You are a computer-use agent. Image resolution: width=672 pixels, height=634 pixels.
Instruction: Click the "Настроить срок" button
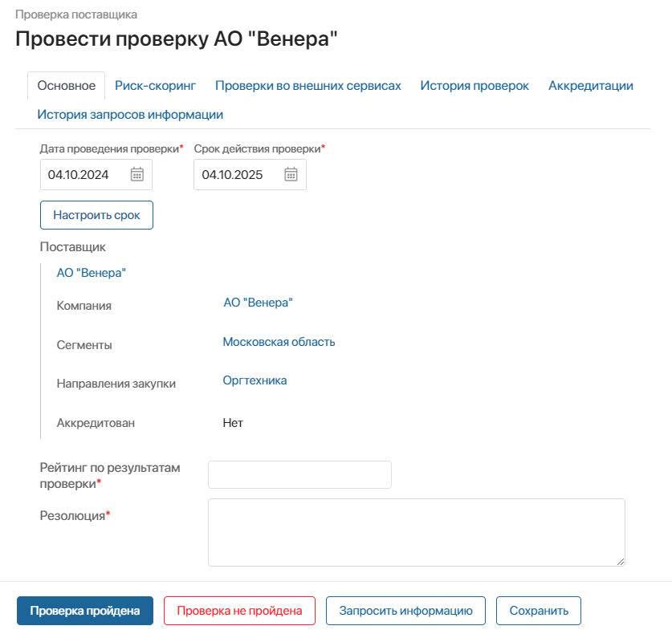(x=96, y=214)
